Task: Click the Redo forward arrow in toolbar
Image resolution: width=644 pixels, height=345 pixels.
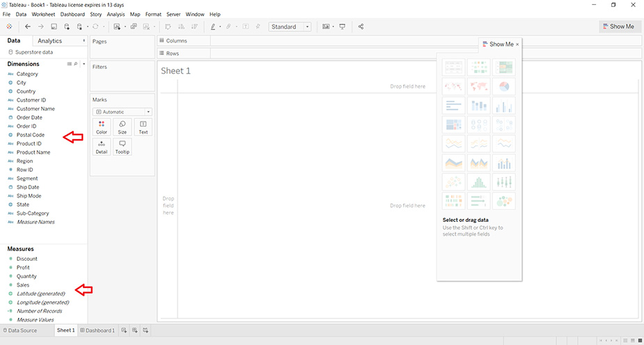Action: tap(40, 26)
